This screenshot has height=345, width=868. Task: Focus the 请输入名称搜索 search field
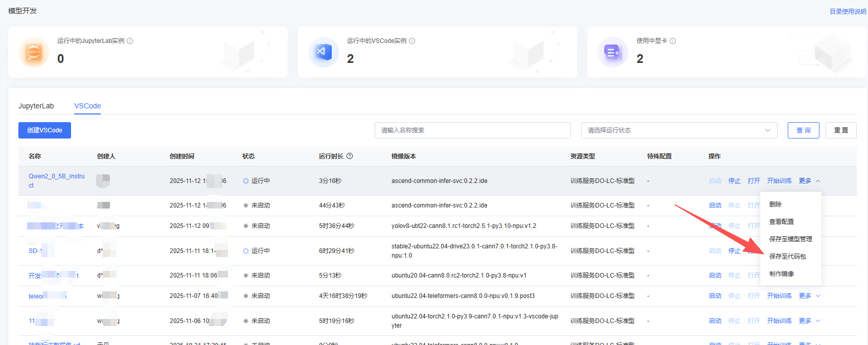tap(472, 130)
